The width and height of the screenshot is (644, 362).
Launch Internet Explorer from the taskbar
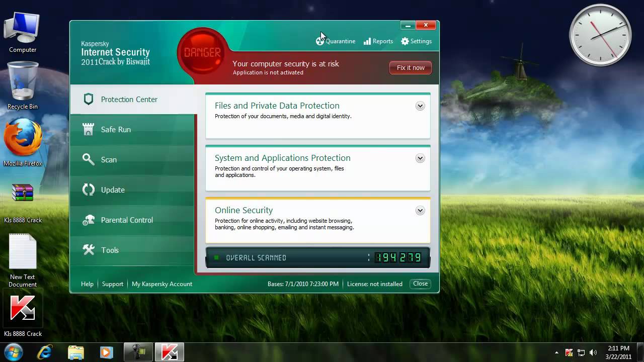(45, 352)
